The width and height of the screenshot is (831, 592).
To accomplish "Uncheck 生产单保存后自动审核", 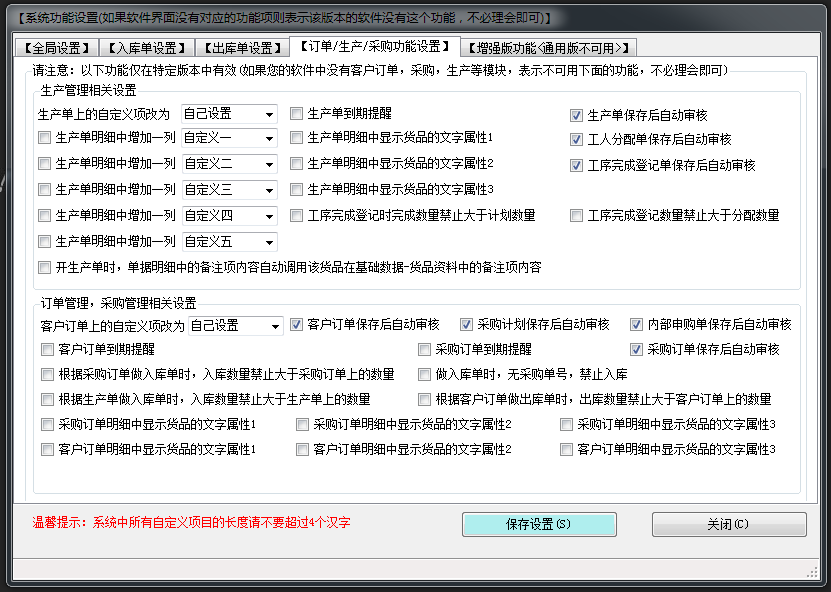I will point(577,115).
